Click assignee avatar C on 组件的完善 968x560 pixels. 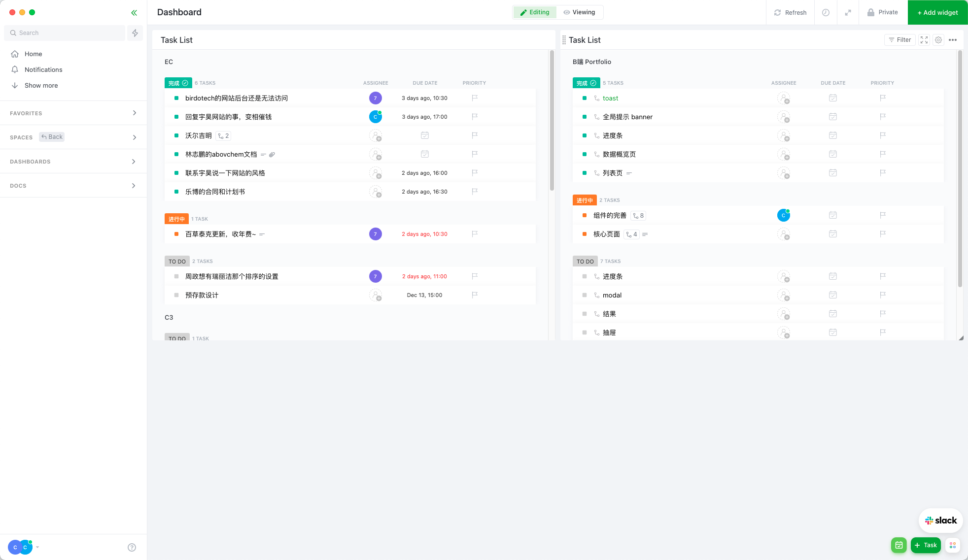[784, 215]
